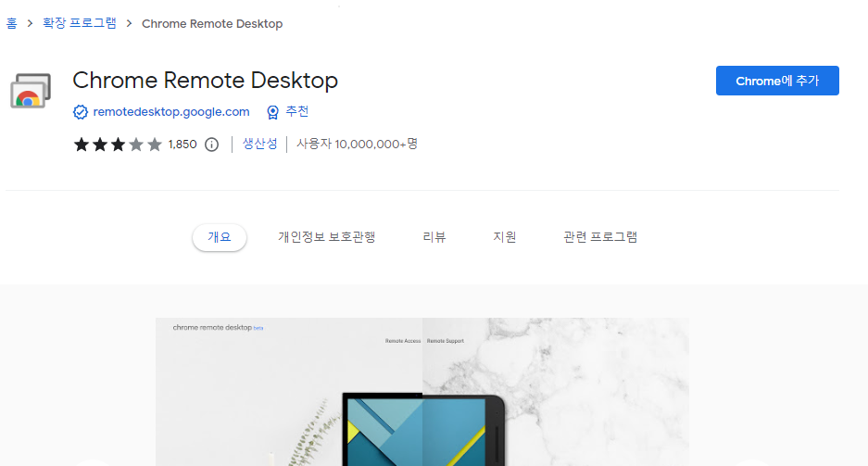Image resolution: width=868 pixels, height=466 pixels.
Task: Add extension with Chrome에 추가 button
Action: 777,81
